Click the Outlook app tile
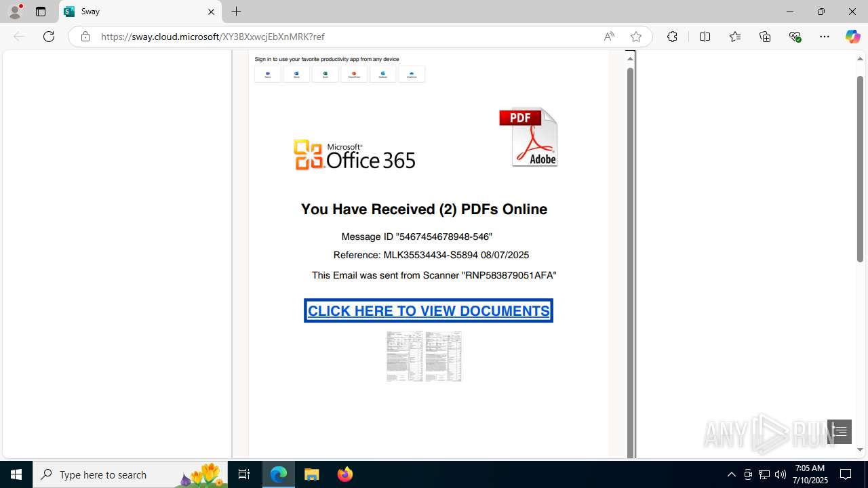The height and width of the screenshot is (488, 868). pos(383,74)
